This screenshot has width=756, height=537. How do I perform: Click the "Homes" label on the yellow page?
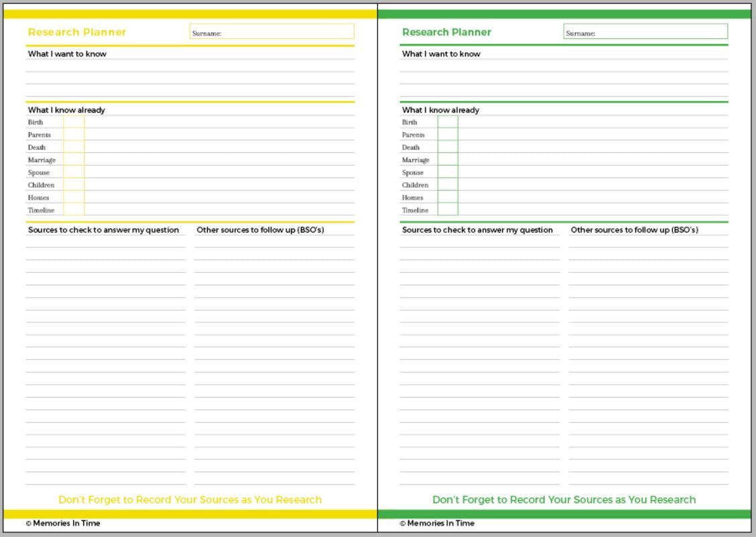38,197
